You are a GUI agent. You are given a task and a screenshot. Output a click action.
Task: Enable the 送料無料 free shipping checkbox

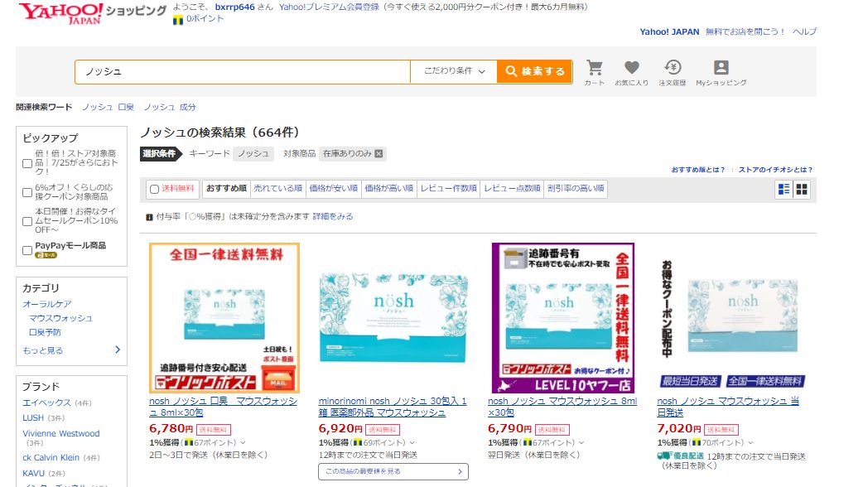click(x=154, y=189)
